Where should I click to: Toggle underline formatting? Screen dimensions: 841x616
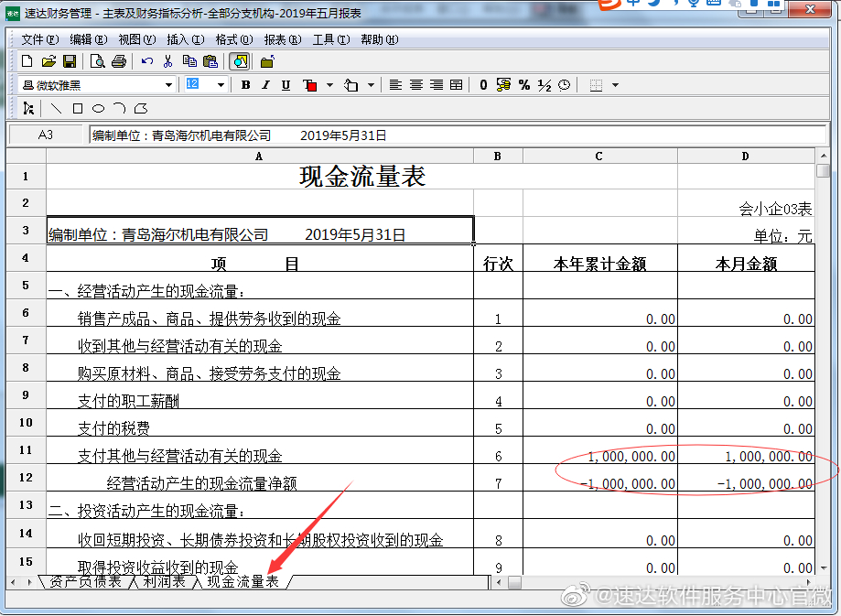pos(286,85)
